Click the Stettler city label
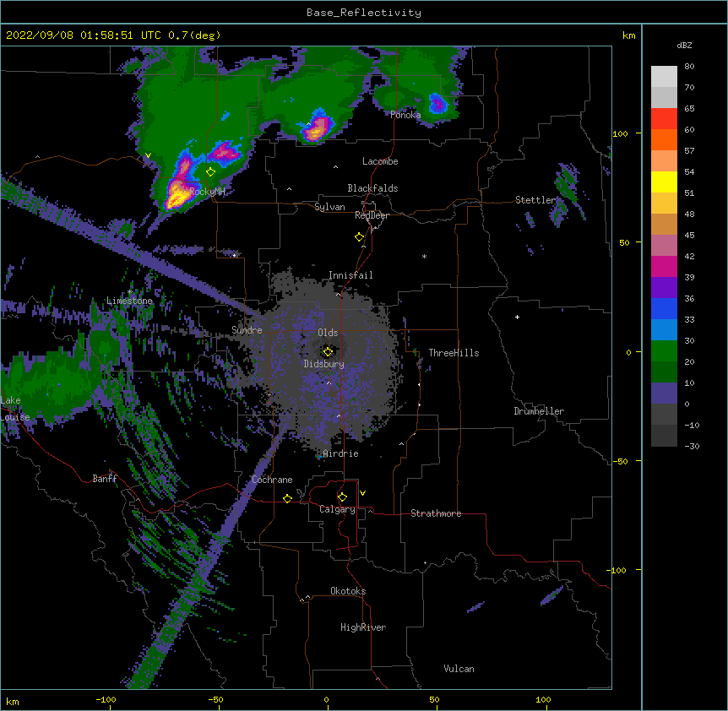The height and width of the screenshot is (711, 728). pos(535,200)
